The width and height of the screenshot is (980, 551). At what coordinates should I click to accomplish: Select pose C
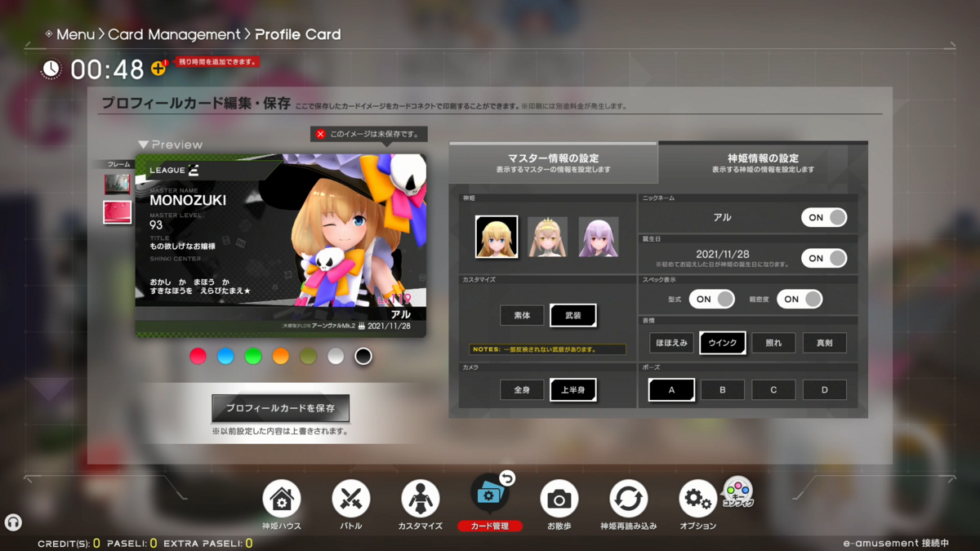(x=773, y=390)
